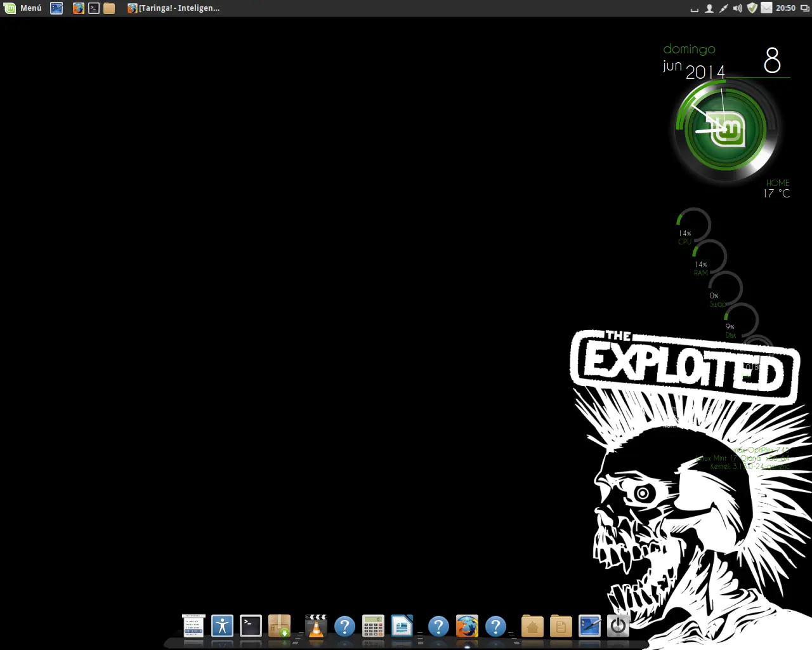Open the calendar by clicking the clock

point(785,8)
